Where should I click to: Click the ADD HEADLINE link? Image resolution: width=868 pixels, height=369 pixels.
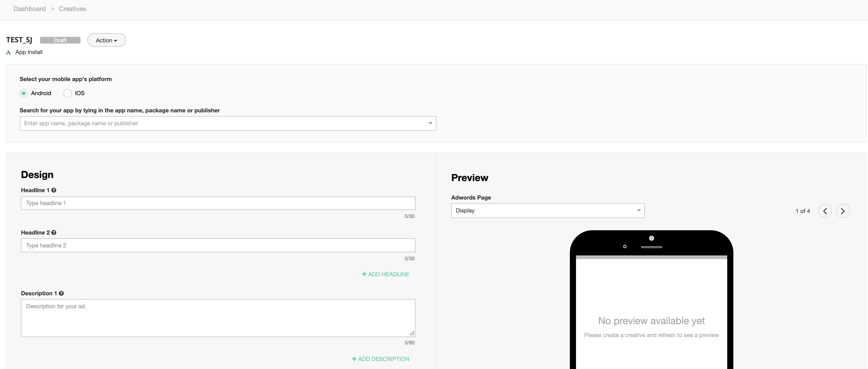point(388,274)
